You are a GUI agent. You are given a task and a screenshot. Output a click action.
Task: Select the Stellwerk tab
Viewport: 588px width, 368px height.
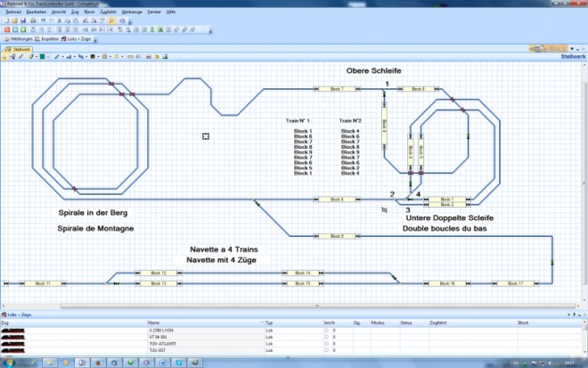tap(18, 50)
